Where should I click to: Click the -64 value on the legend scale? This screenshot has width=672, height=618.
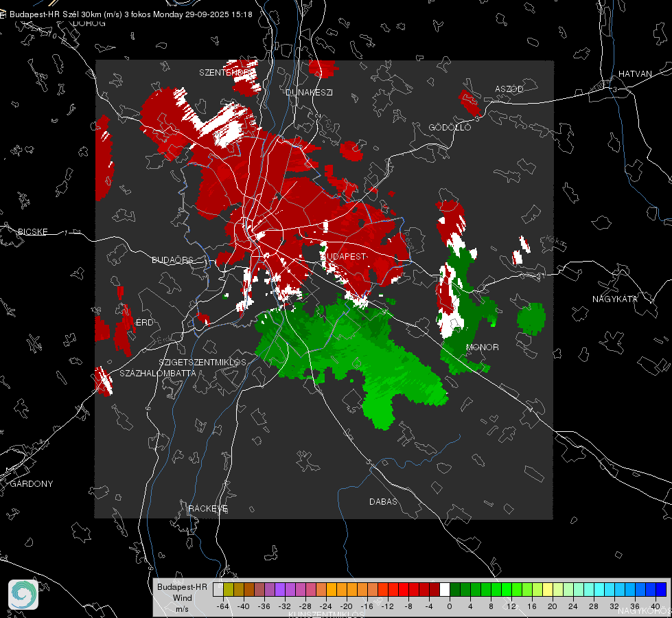click(x=223, y=606)
